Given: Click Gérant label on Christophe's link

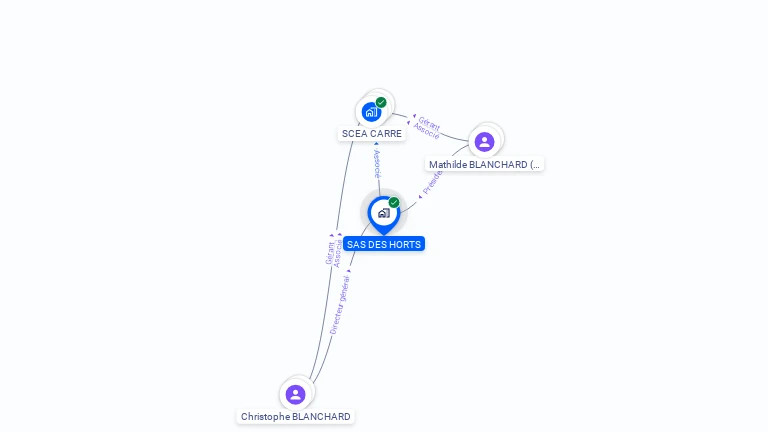Looking at the screenshot, I should 330,253.
